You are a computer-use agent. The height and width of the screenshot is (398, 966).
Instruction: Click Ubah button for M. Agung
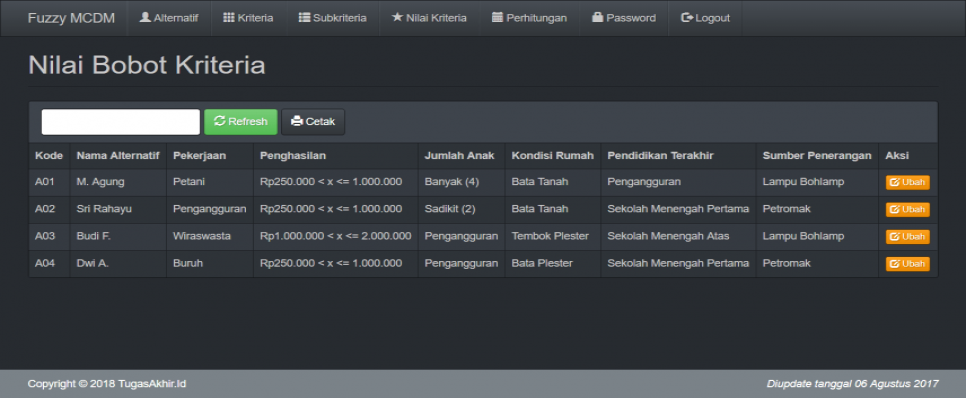tap(907, 182)
